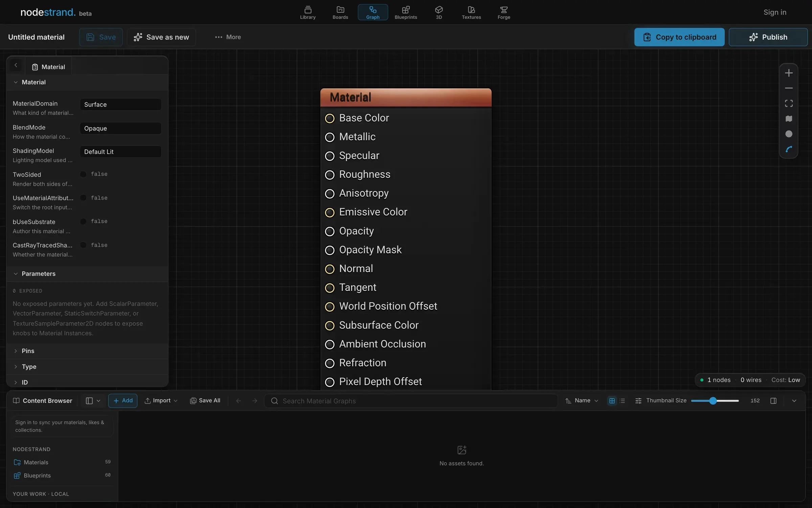Click the zoom out minus icon
The image size is (812, 508).
tap(789, 88)
